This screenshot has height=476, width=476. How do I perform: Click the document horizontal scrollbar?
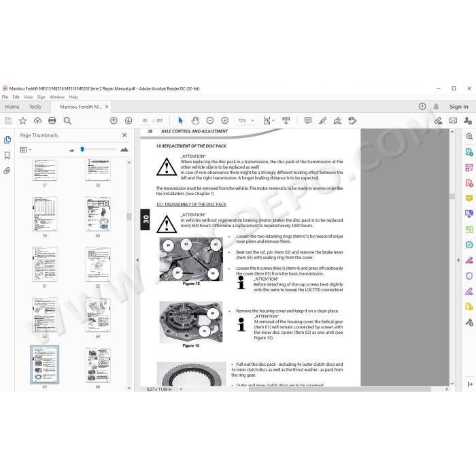[x=339, y=389]
